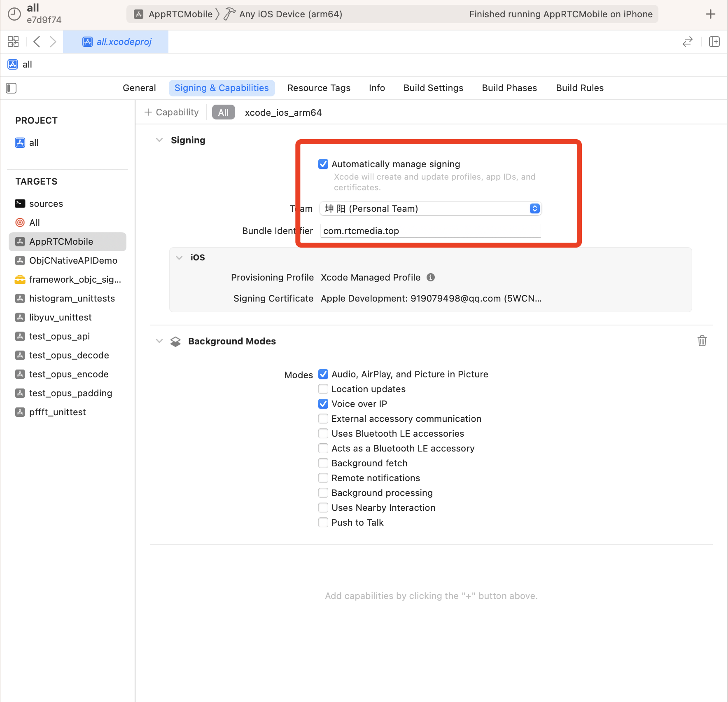Open the related items grid icon
728x702 pixels.
click(13, 42)
